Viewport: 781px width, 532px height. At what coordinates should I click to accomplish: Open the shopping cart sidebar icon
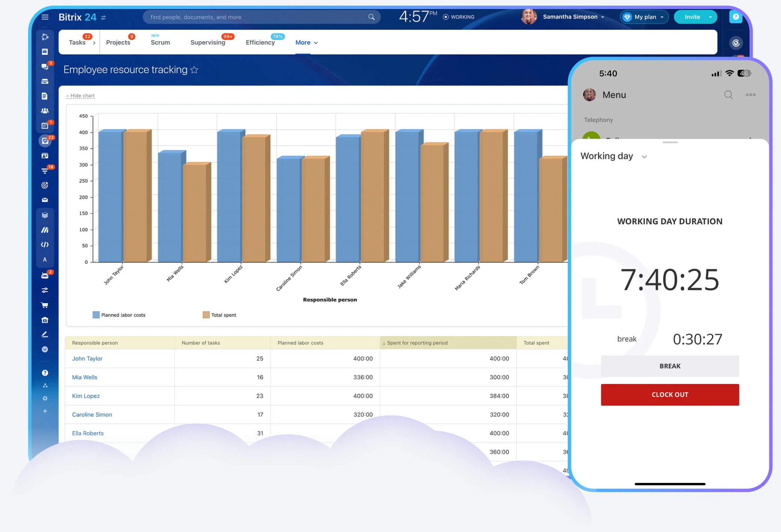45,305
